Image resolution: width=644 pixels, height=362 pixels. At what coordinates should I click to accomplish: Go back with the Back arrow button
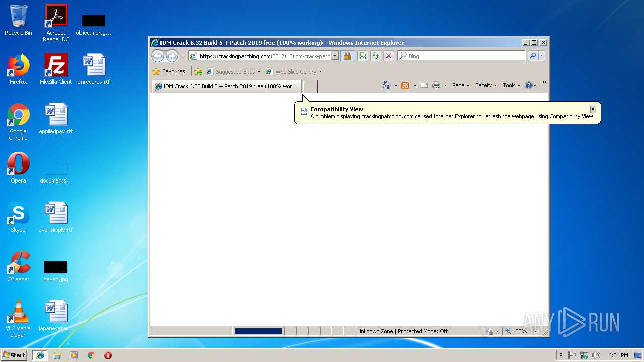[x=157, y=56]
